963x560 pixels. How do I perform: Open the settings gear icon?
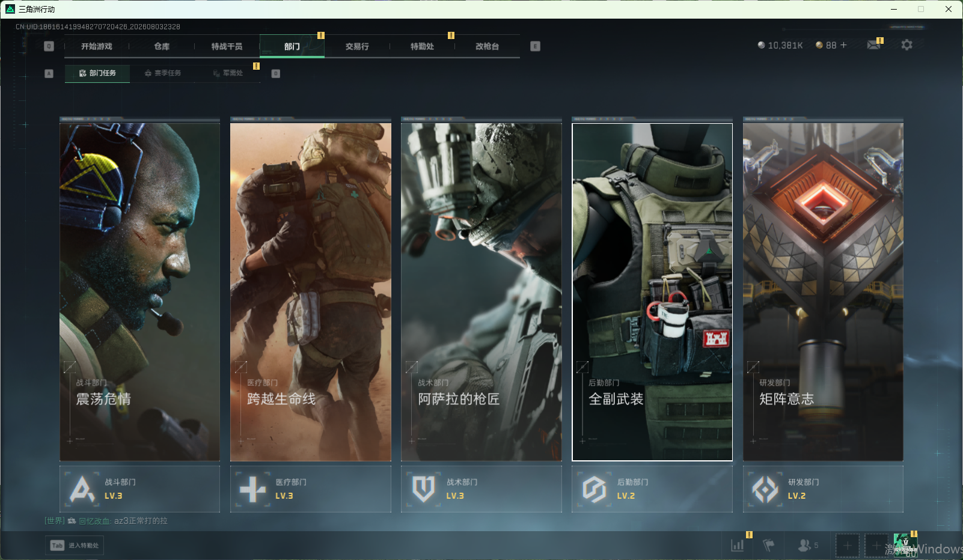pyautogui.click(x=906, y=45)
